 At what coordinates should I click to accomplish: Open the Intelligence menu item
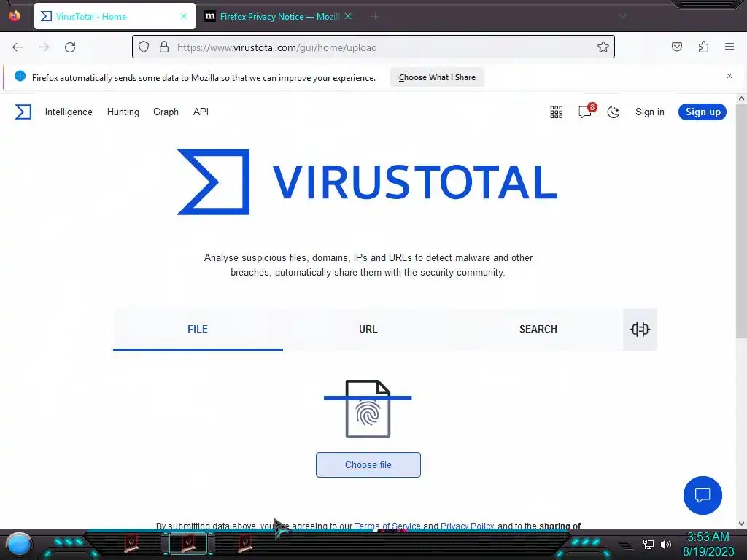point(69,112)
